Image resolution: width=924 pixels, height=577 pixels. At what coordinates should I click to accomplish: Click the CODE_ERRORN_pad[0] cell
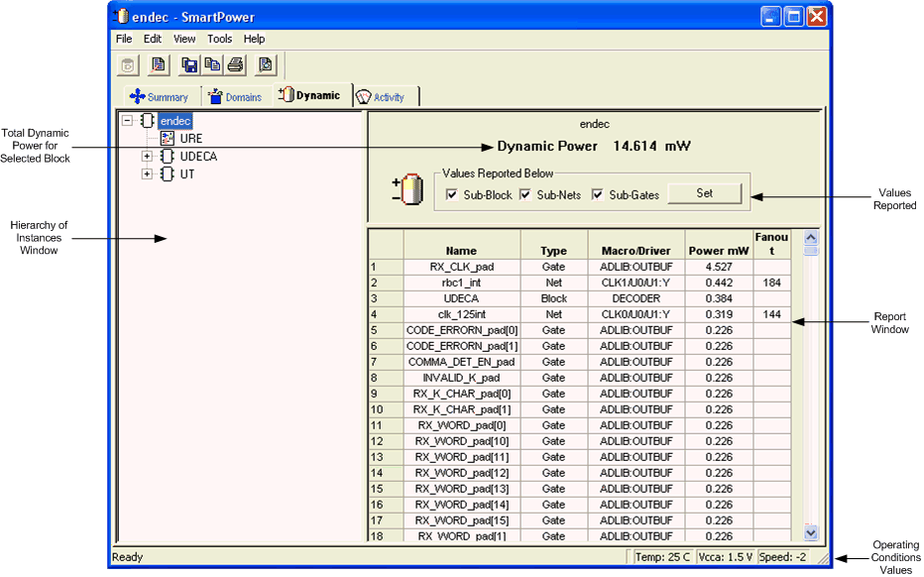(x=462, y=331)
